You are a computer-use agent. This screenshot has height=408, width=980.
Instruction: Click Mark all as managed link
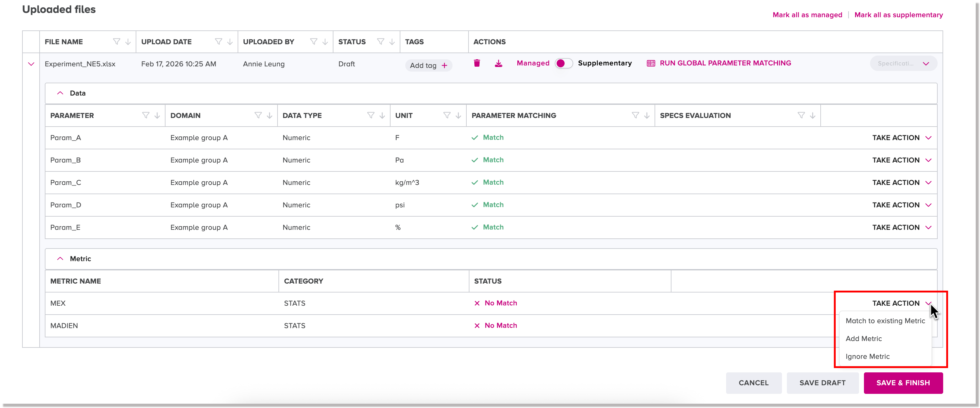807,15
